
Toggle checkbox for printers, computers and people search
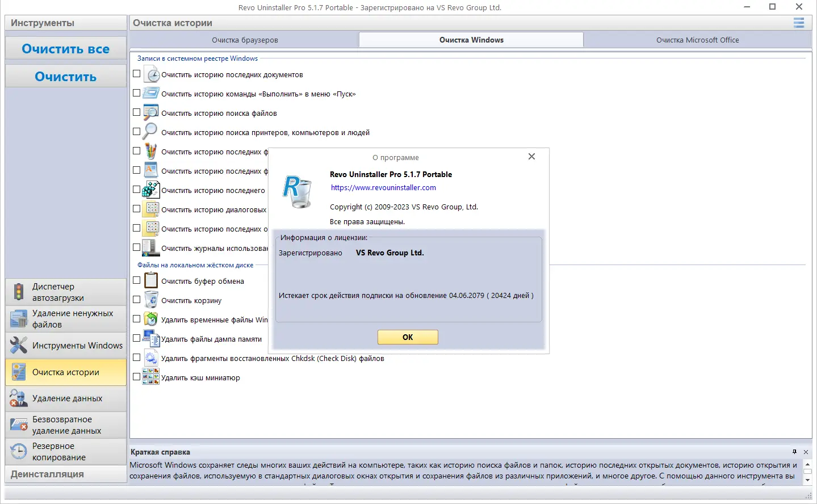136,132
